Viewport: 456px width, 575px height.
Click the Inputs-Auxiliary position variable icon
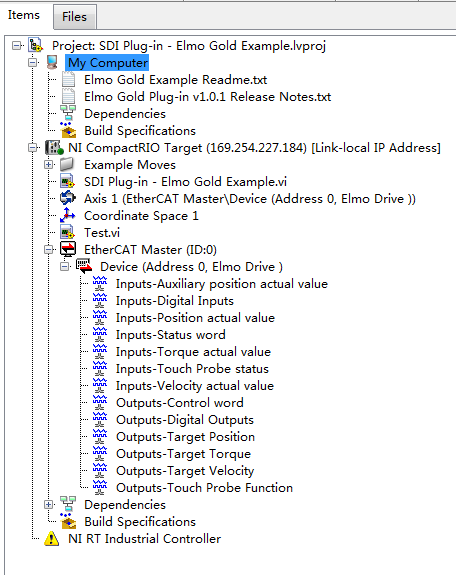click(x=100, y=284)
